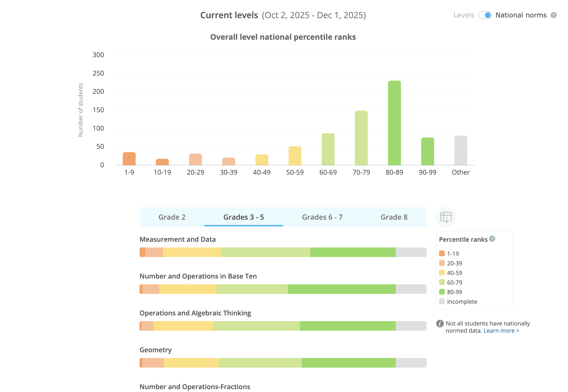Click help icon next to National norms

[x=553, y=15]
